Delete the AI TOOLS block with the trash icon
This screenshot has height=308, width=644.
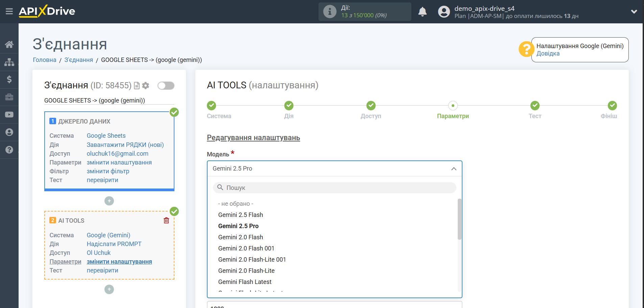coord(166,221)
